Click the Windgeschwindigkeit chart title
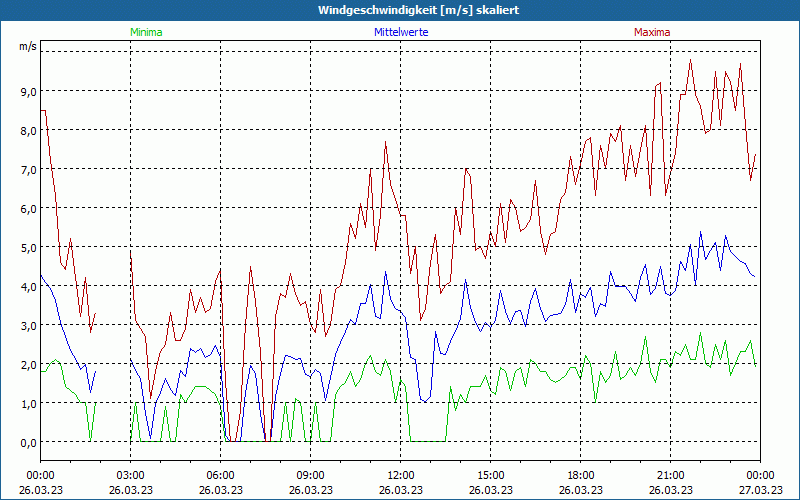Screen dimensions: 800x500 point(418,10)
